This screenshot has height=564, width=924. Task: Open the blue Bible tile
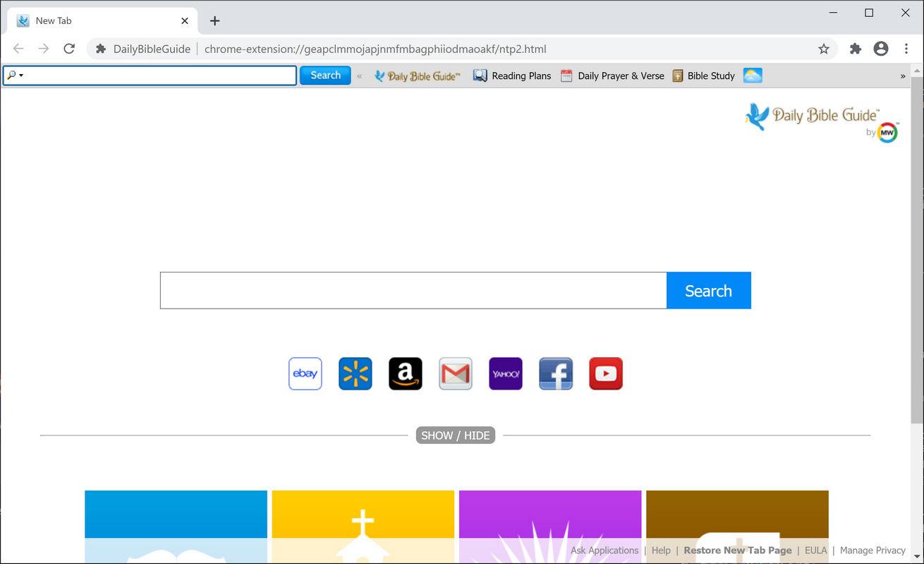176,527
